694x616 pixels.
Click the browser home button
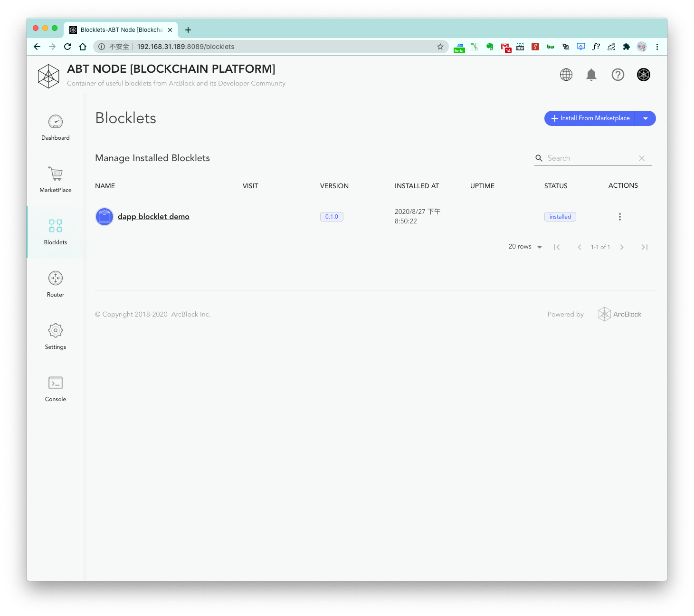(83, 47)
